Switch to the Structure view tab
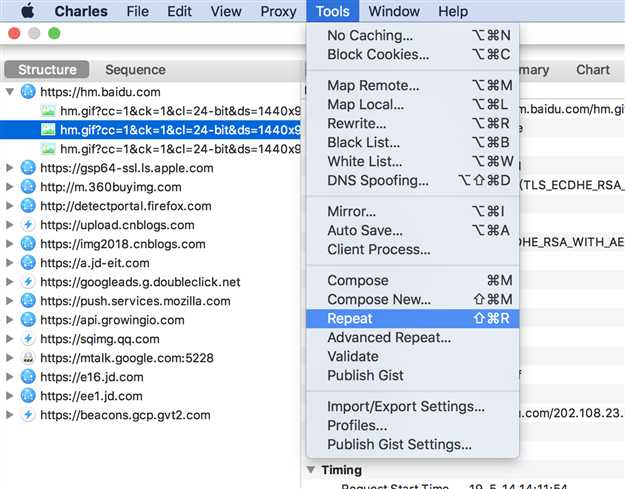The width and height of the screenshot is (625, 489). 47,70
